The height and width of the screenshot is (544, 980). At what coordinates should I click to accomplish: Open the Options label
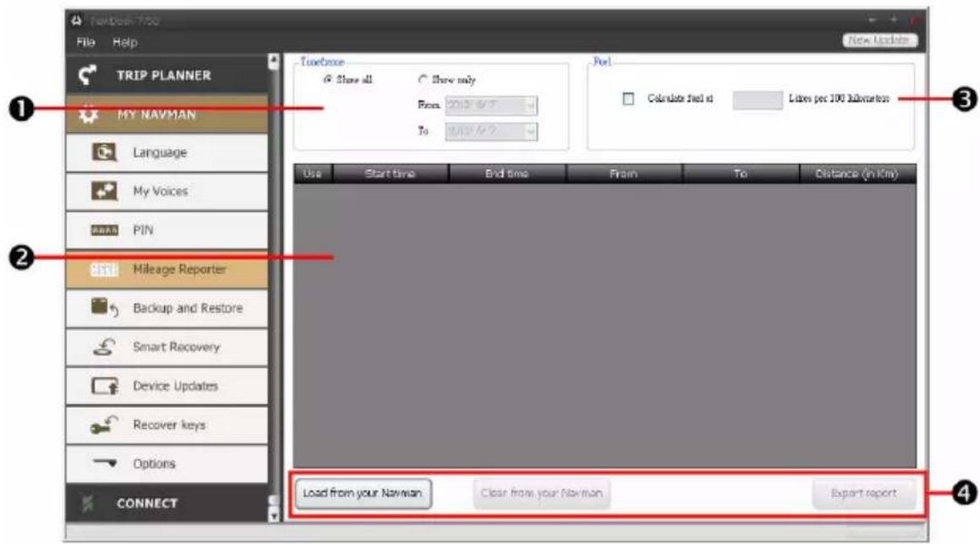pyautogui.click(x=155, y=464)
